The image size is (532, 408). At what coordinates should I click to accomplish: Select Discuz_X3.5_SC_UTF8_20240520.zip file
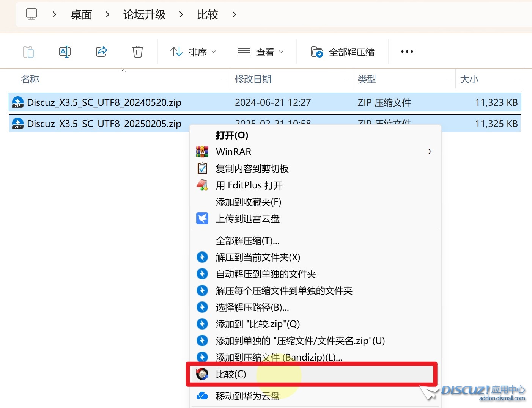104,102
